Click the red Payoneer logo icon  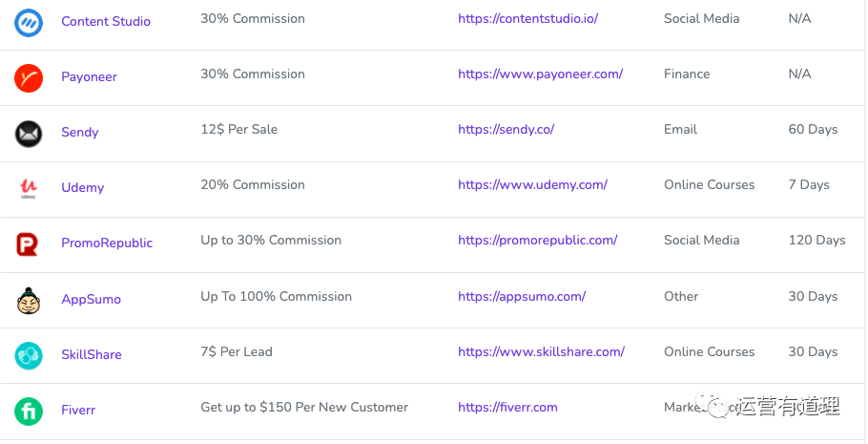pyautogui.click(x=29, y=78)
